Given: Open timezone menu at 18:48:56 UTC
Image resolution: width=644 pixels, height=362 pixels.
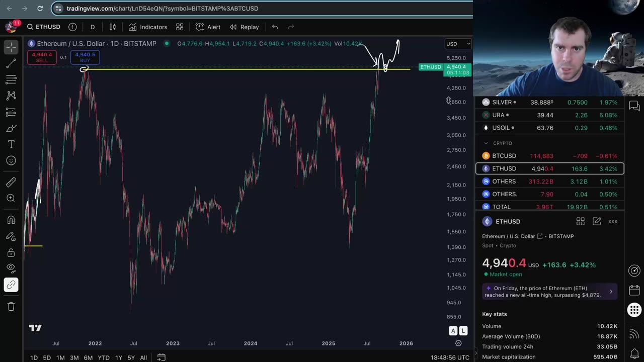Looking at the screenshot, I should [x=450, y=357].
